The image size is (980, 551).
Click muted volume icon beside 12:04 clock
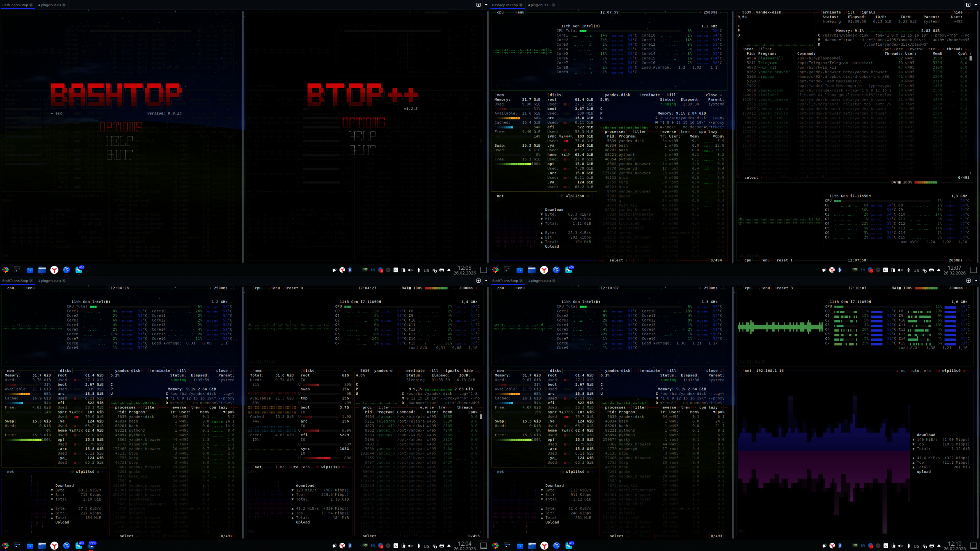coord(411,546)
